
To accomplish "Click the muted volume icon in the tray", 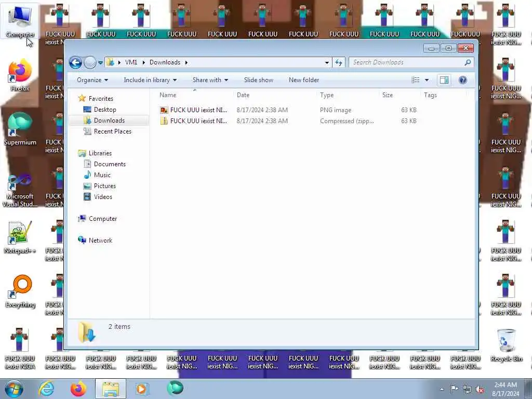I will (480, 390).
